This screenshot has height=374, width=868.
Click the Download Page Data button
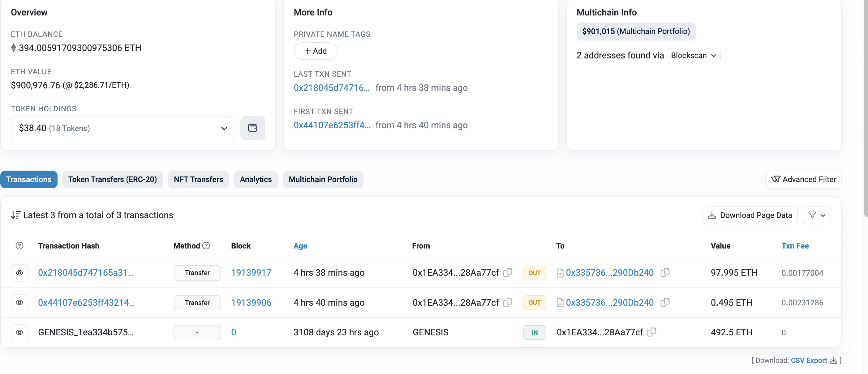pyautogui.click(x=750, y=215)
